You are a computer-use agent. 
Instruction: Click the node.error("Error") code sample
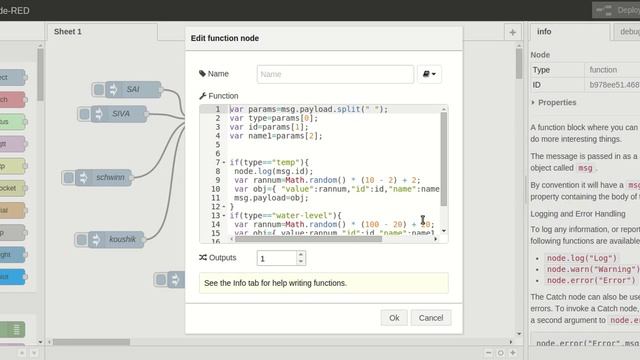point(591,280)
